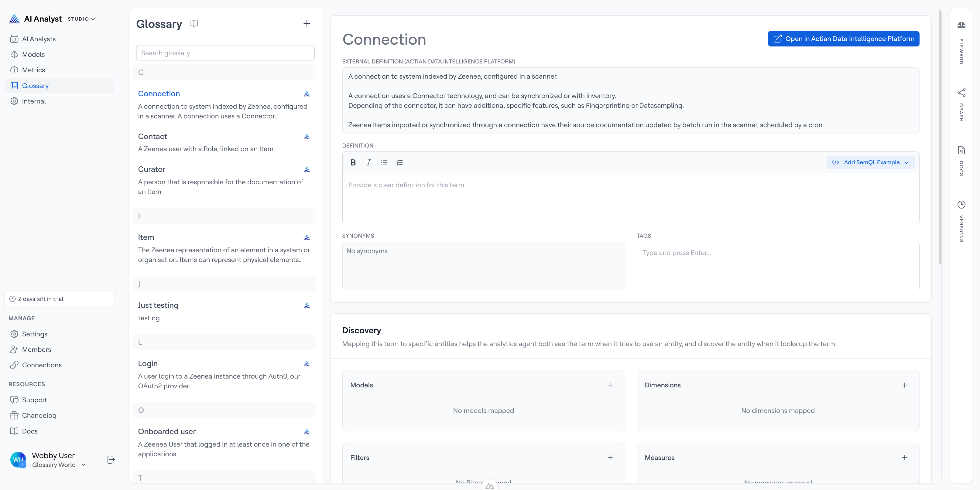Toggle italic formatting in definition editor

click(368, 162)
